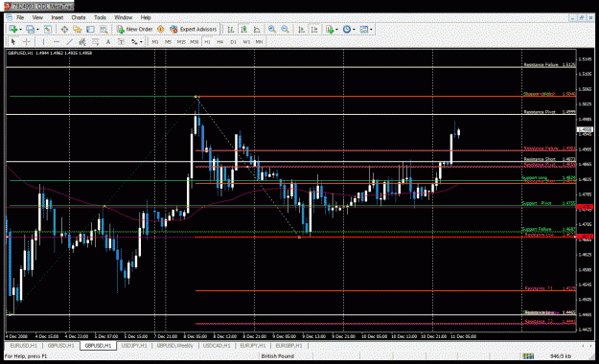Open the Charts menu
599x364 pixels.
[x=79, y=17]
